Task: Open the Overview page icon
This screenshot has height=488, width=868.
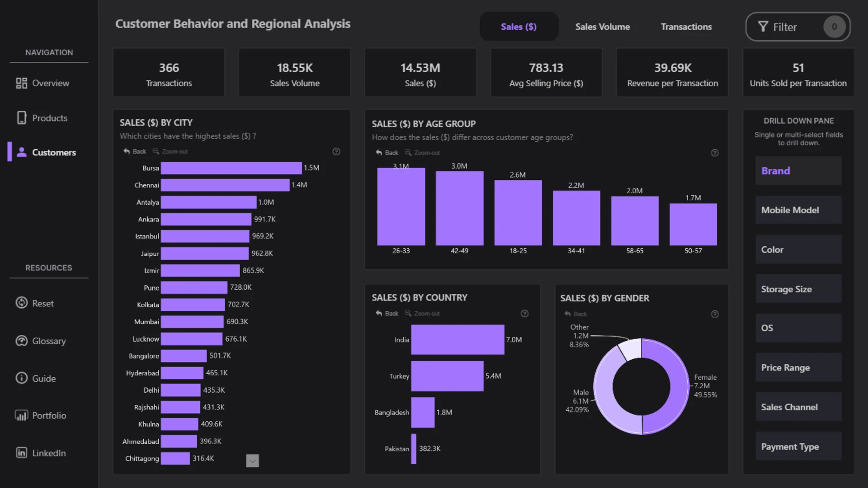Action: [x=21, y=83]
